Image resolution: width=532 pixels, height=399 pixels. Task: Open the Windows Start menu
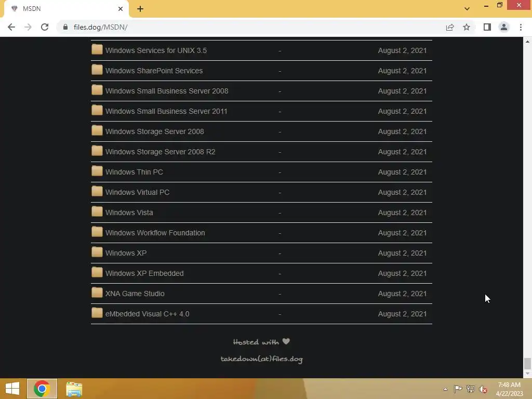12,389
